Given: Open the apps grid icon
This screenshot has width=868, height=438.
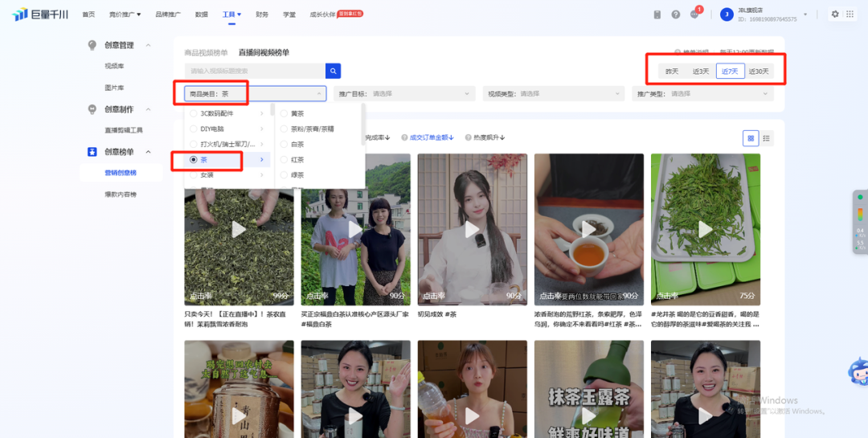Looking at the screenshot, I should [x=850, y=14].
